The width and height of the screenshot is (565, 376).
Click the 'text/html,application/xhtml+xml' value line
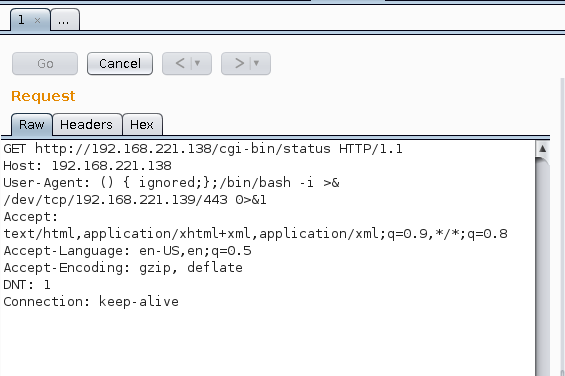255,234
